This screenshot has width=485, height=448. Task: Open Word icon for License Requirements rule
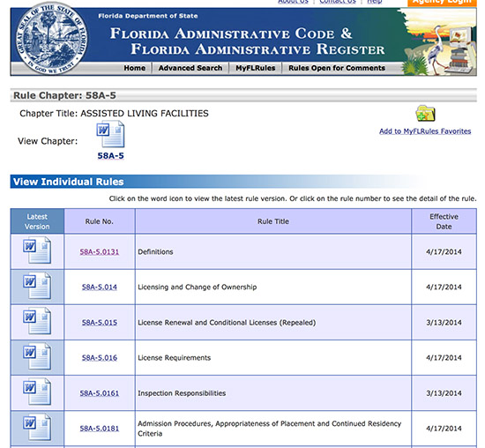click(x=37, y=355)
